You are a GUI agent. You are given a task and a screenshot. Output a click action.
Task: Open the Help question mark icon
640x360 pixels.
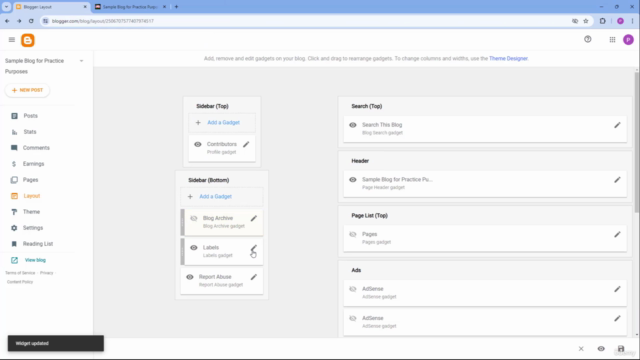click(x=587, y=39)
